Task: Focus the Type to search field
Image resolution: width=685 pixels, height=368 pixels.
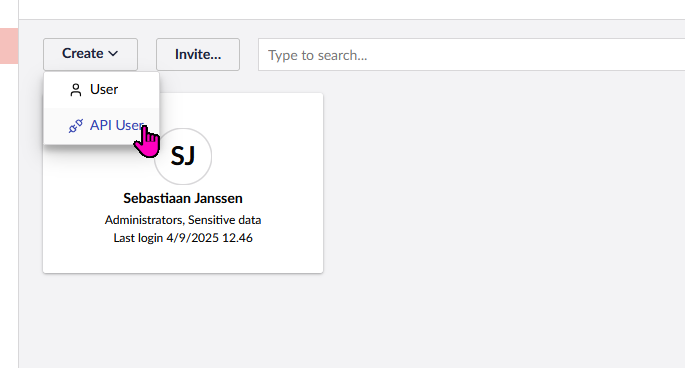Action: [x=471, y=55]
